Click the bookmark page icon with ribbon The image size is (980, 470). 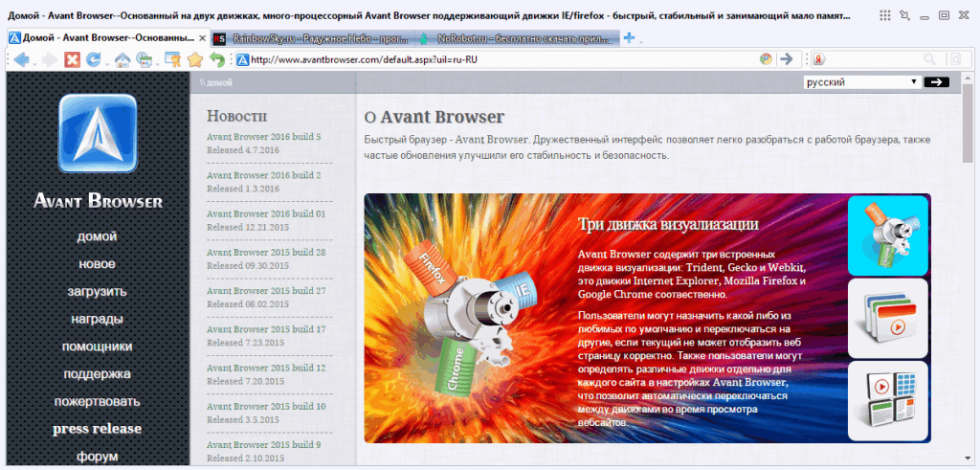coord(172,60)
